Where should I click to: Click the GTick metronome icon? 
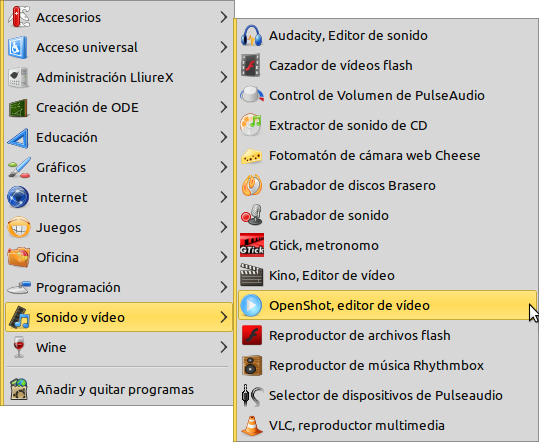[252, 245]
